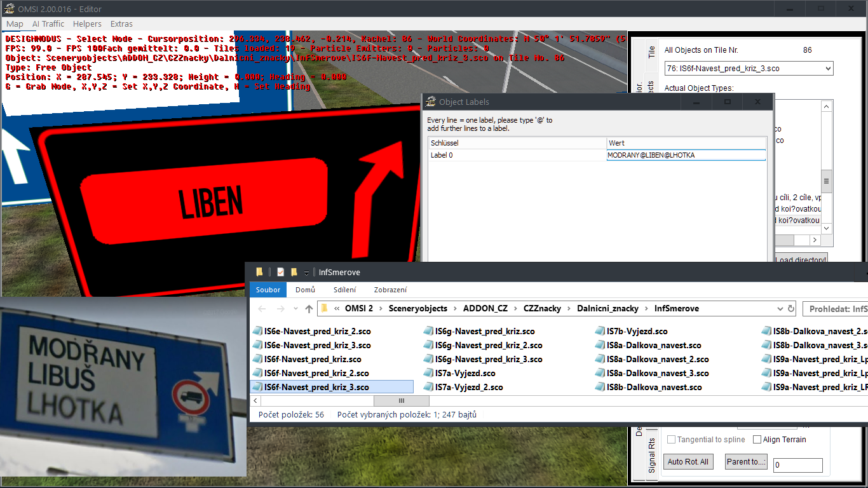The height and width of the screenshot is (488, 868).
Task: Click the file list horizontal scrollbar thumb
Action: 401,401
